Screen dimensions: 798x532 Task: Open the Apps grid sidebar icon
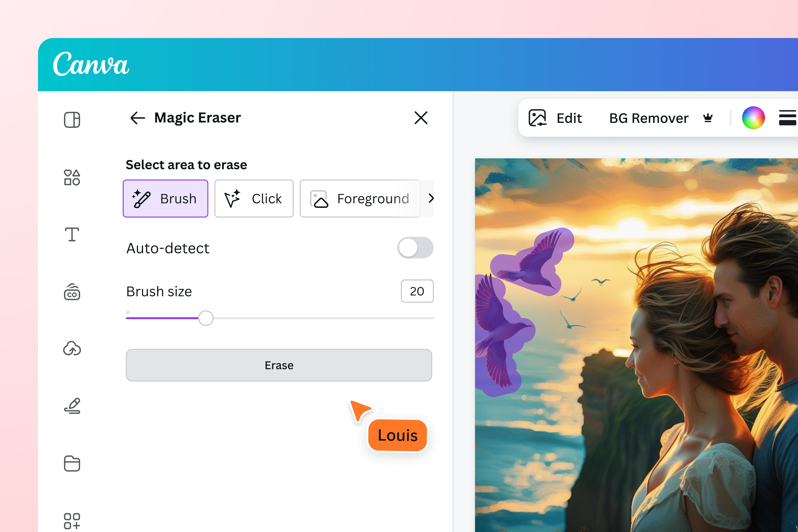72,521
